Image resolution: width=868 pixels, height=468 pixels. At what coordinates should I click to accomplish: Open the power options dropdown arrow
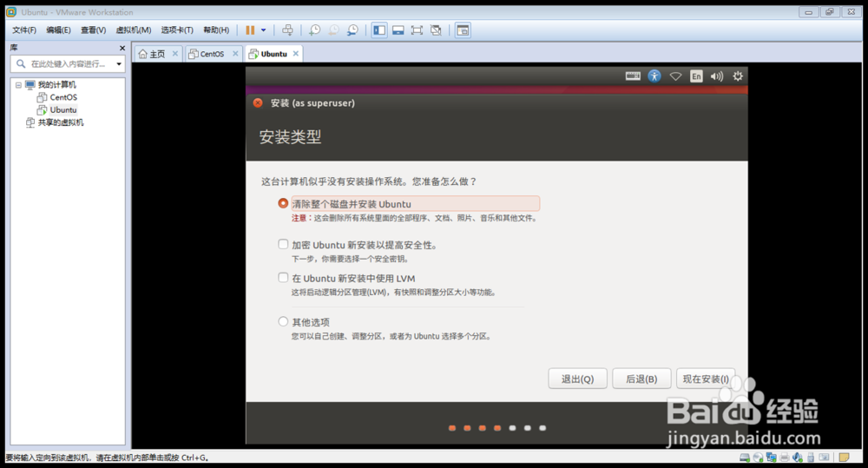[264, 30]
